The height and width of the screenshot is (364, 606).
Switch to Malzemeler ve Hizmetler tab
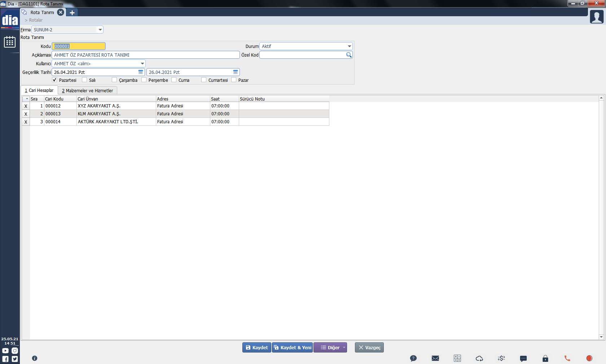point(87,91)
